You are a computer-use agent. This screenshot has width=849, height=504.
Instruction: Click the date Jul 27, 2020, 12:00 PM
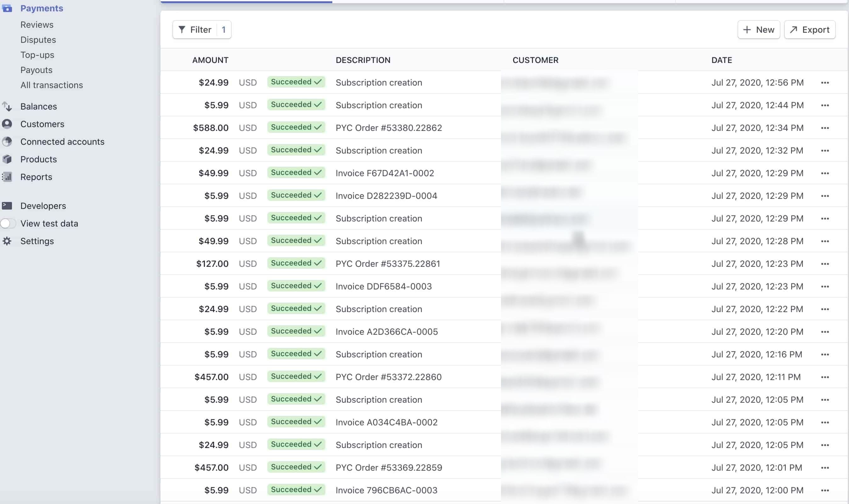(x=757, y=490)
